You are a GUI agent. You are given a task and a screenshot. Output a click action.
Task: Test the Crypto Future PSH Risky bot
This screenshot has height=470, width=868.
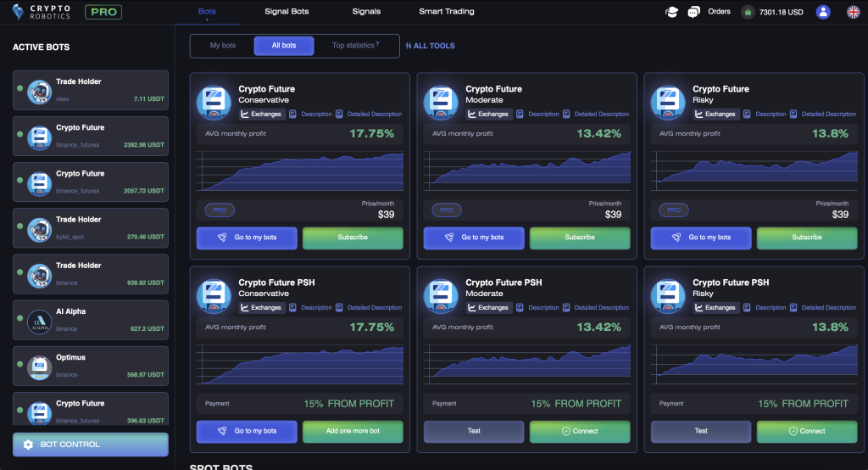coord(701,431)
